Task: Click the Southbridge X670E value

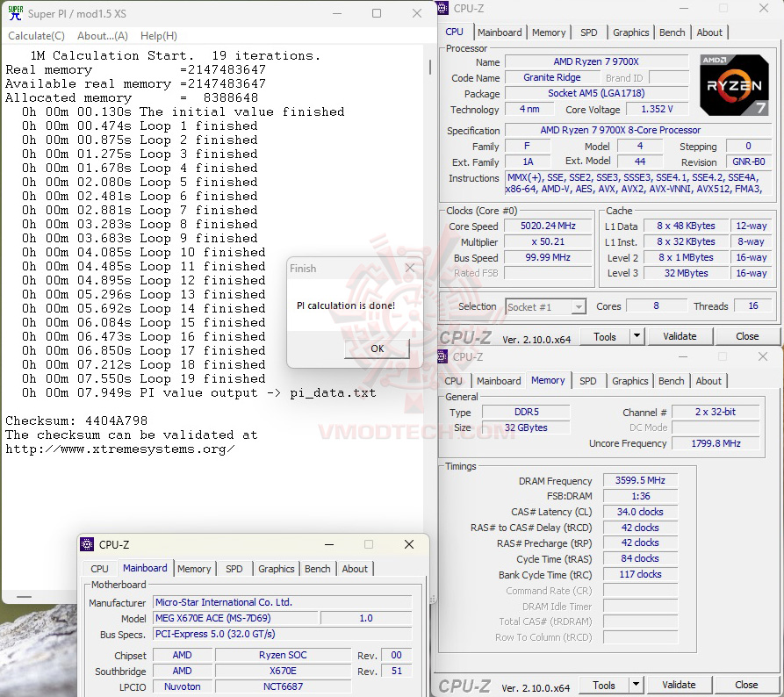Action: pyautogui.click(x=283, y=671)
